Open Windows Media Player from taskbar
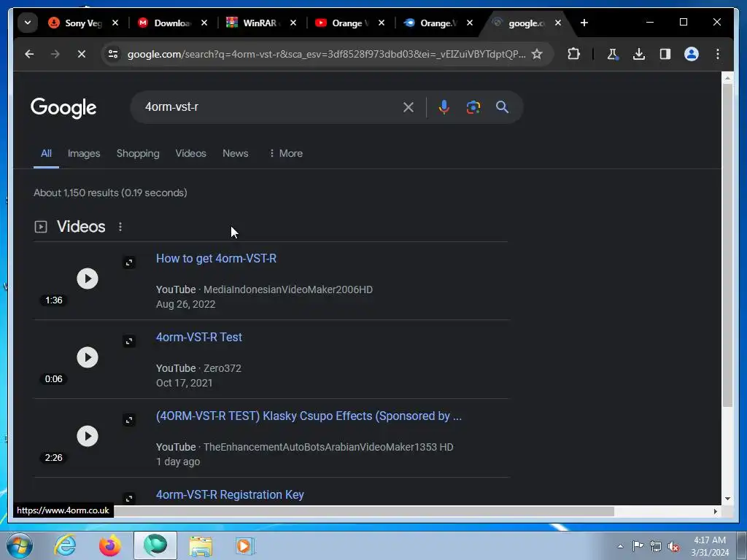Viewport: 747px width, 560px height. [x=245, y=545]
